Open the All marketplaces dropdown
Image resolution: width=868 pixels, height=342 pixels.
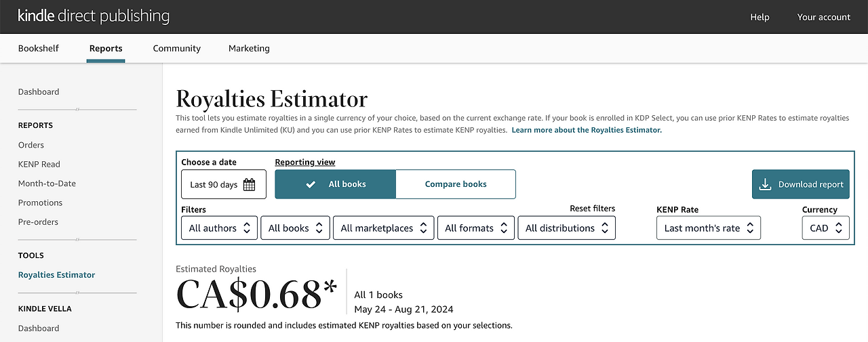click(x=384, y=228)
